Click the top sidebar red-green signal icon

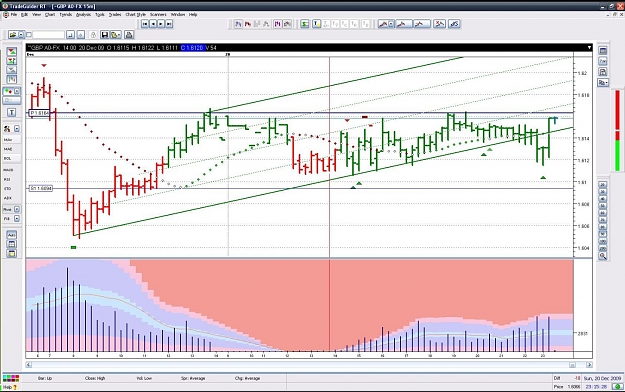12,51
